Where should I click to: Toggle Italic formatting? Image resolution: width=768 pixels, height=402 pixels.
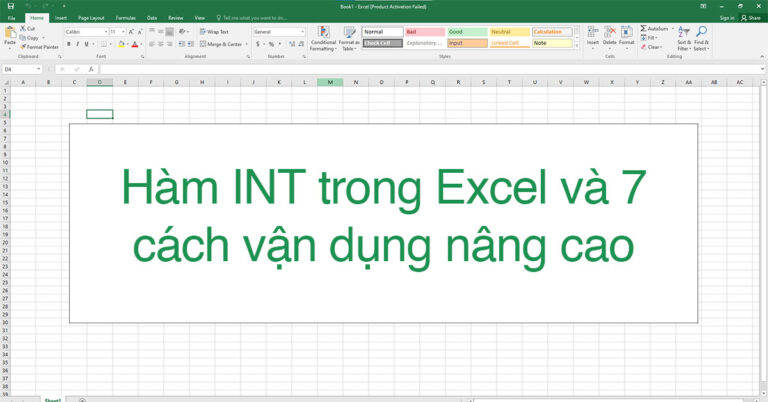tap(78, 45)
